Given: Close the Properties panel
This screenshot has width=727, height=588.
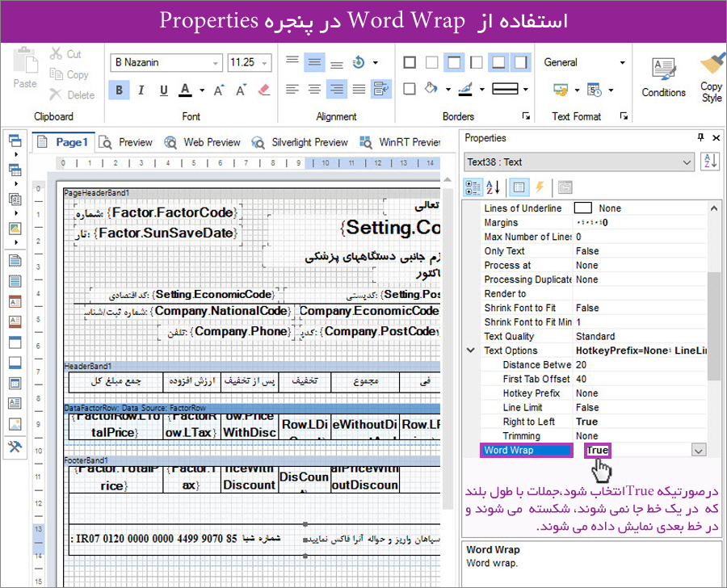Looking at the screenshot, I should pyautogui.click(x=716, y=137).
